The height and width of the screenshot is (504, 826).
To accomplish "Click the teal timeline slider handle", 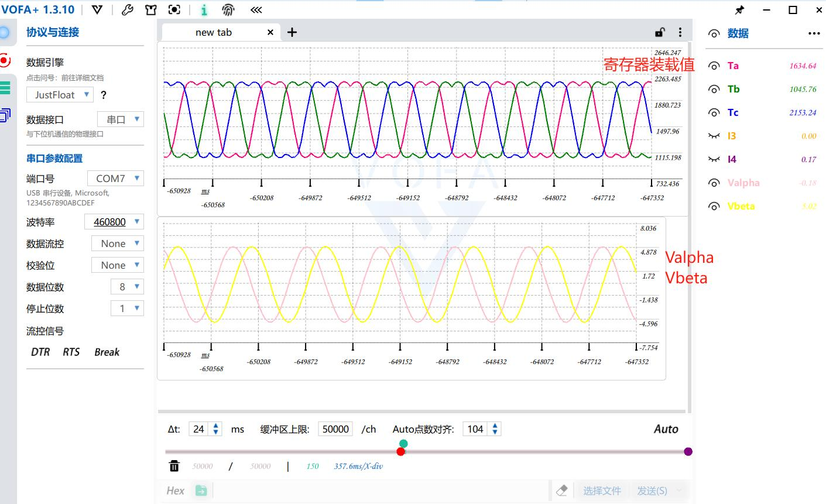I will [403, 444].
